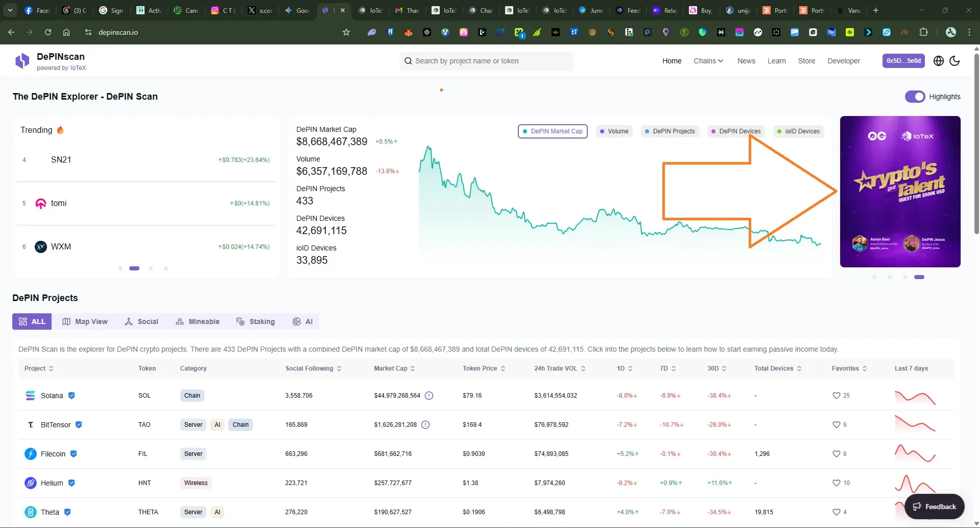Image resolution: width=980 pixels, height=528 pixels.
Task: Open the Developer menu item
Action: (844, 61)
